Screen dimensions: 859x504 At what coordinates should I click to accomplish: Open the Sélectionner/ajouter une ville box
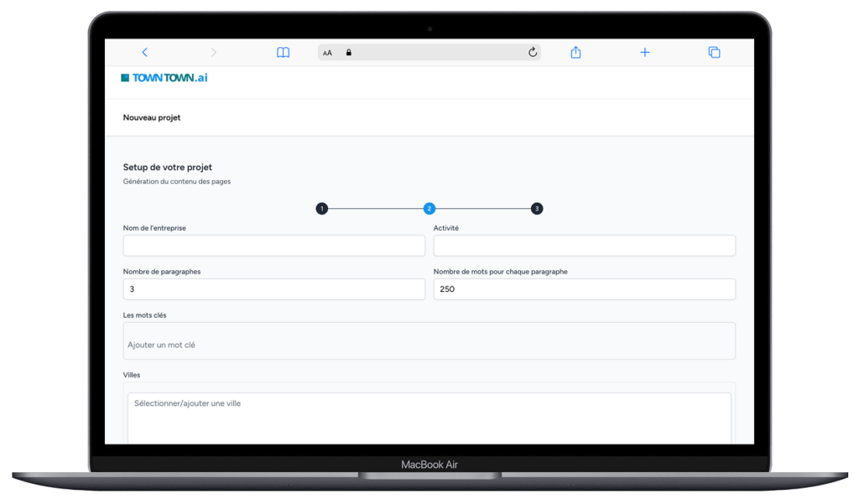pyautogui.click(x=429, y=417)
